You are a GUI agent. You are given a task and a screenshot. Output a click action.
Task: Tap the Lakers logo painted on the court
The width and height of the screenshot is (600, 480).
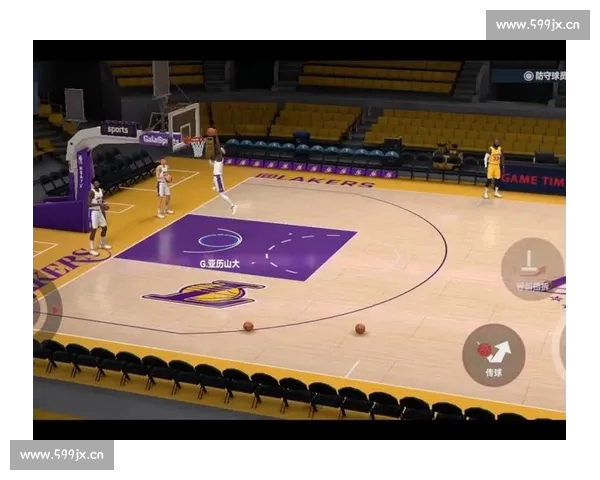click(205, 292)
